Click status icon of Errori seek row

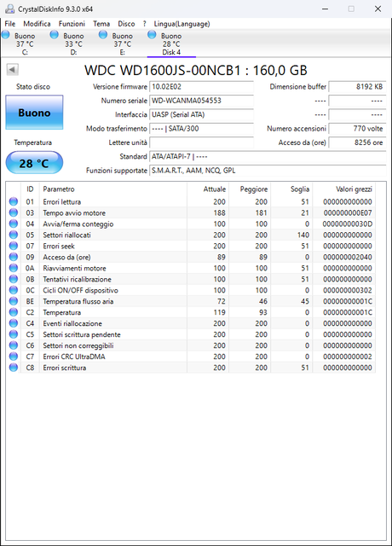click(14, 246)
